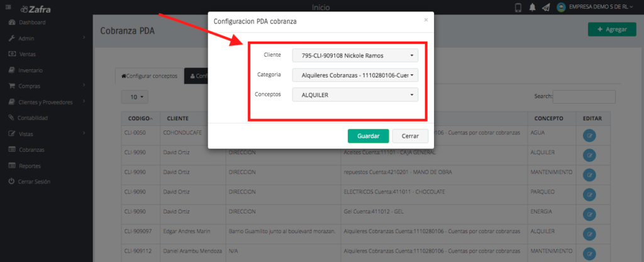The height and width of the screenshot is (262, 644).
Task: Click the Guardar button
Action: pyautogui.click(x=369, y=136)
